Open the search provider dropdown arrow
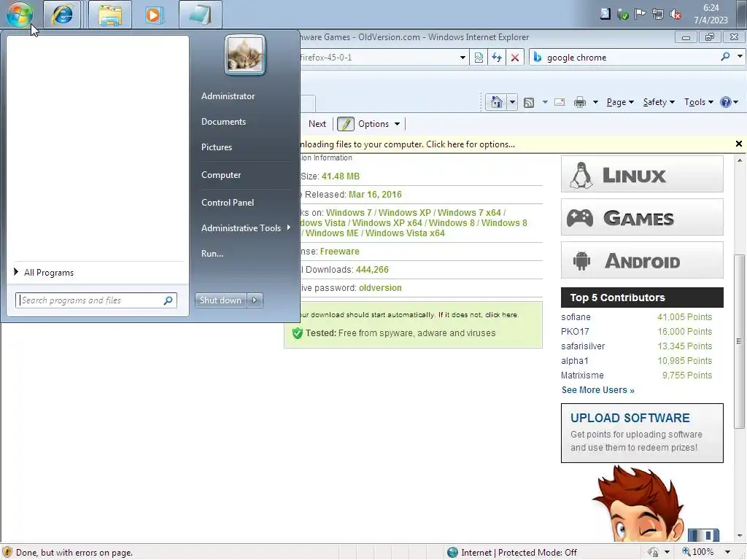747x560 pixels. [x=740, y=57]
